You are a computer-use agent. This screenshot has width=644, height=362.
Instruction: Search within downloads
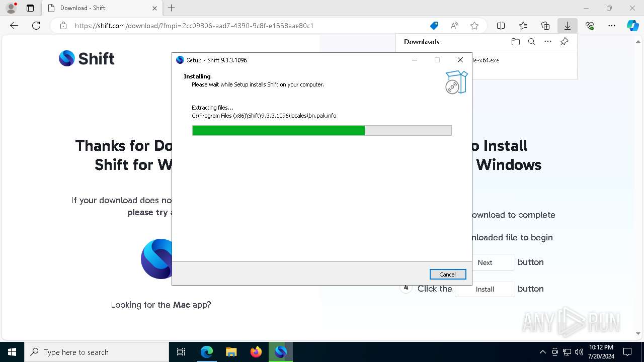tap(532, 42)
